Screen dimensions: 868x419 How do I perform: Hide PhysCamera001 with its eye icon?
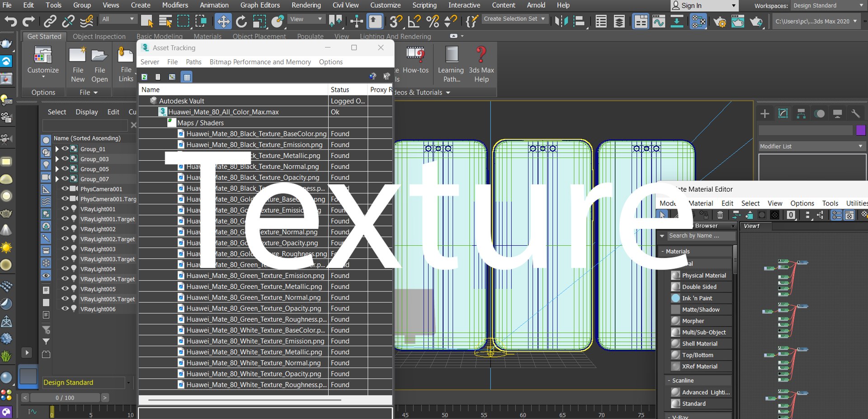pos(65,189)
